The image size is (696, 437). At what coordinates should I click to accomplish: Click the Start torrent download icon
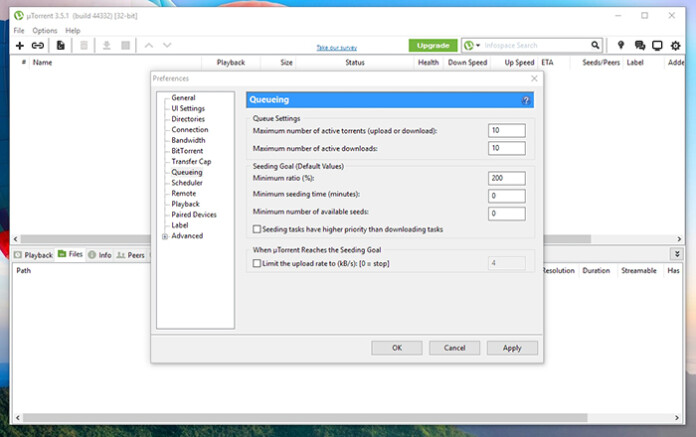click(107, 45)
